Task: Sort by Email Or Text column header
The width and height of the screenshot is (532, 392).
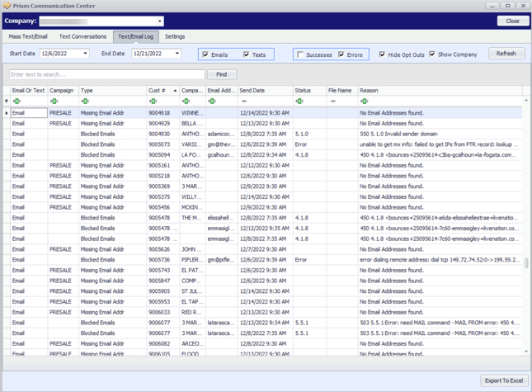Action: 29,91
